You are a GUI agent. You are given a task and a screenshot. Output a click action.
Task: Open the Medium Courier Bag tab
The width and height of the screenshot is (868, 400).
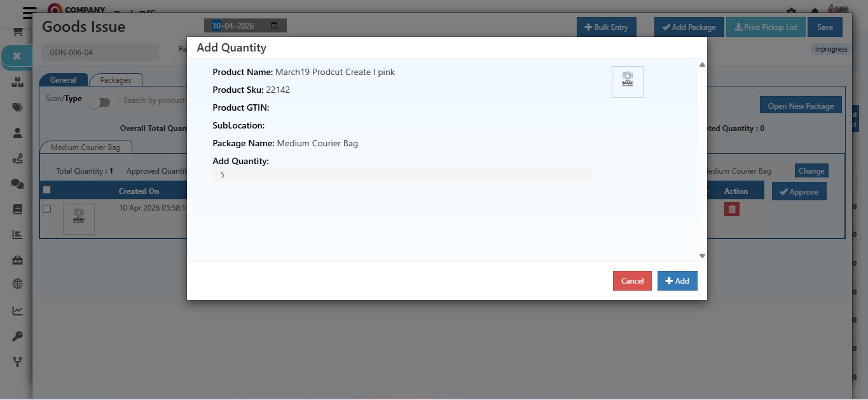coord(85,146)
